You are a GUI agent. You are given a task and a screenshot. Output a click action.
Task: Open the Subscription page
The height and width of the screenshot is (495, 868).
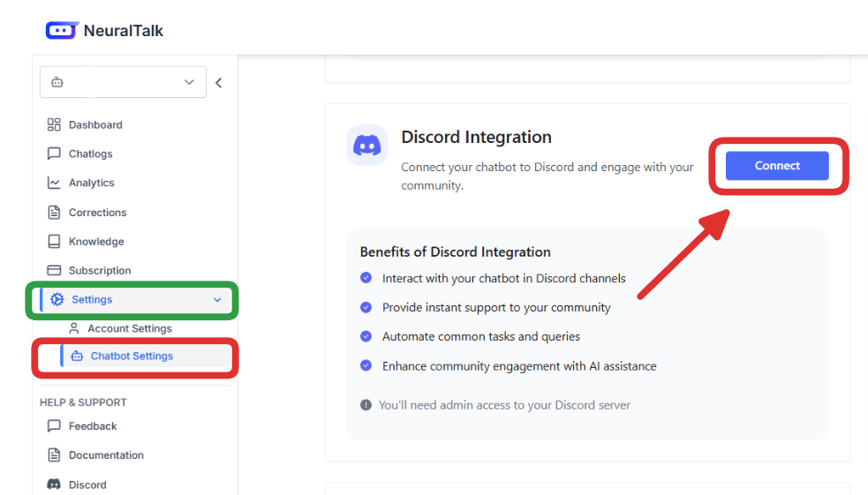[x=100, y=271]
